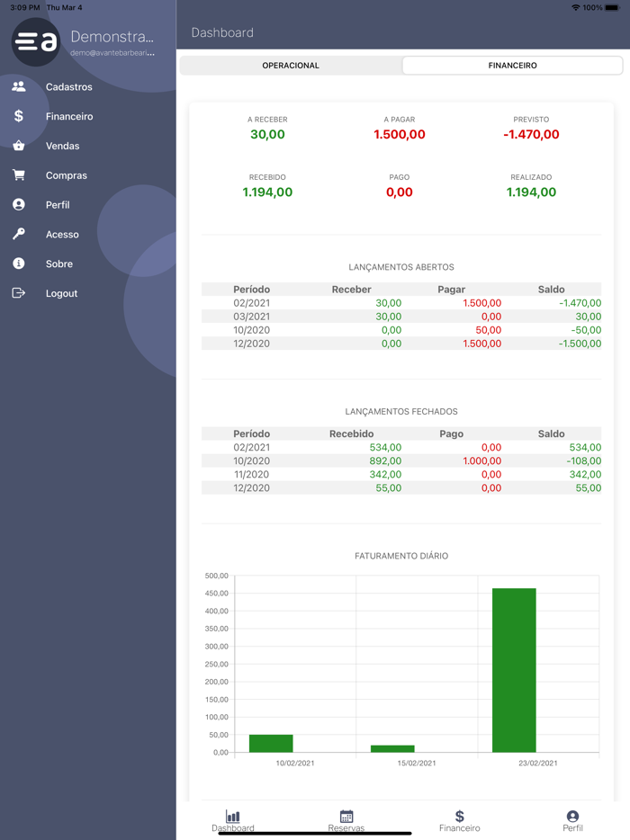Screen dimensions: 630x840
Task: Open the Perfil menu item in sidebar
Action: tap(58, 205)
